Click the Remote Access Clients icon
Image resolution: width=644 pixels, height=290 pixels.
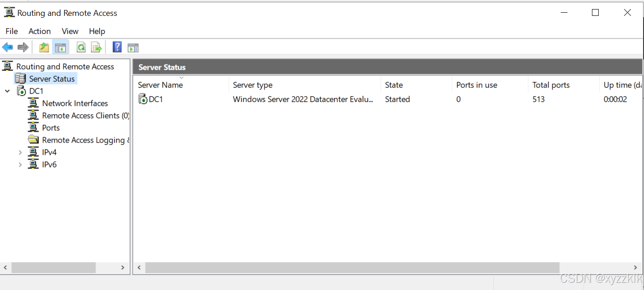coord(33,115)
